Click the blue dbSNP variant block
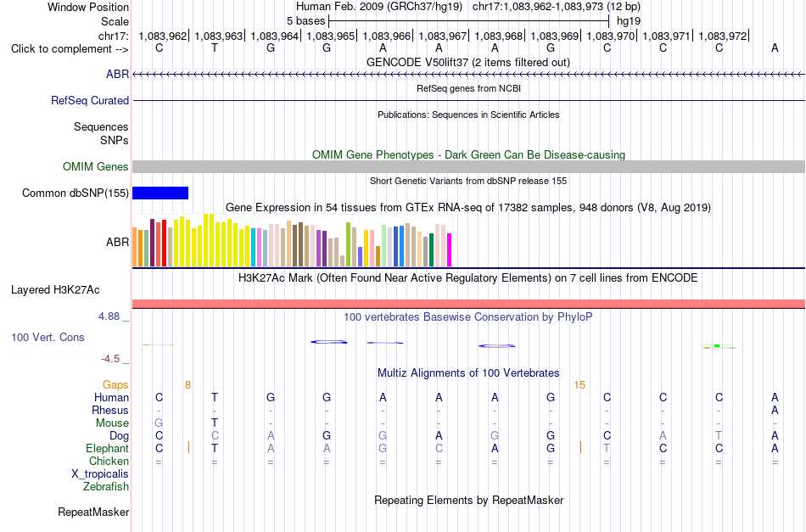Image resolution: width=806 pixels, height=532 pixels. click(x=160, y=193)
